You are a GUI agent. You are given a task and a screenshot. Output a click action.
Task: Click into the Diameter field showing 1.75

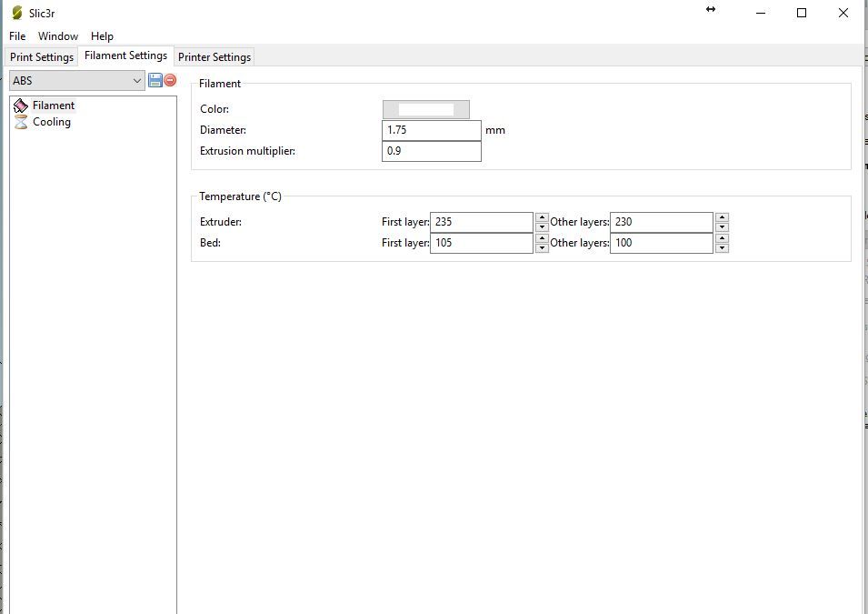(431, 130)
